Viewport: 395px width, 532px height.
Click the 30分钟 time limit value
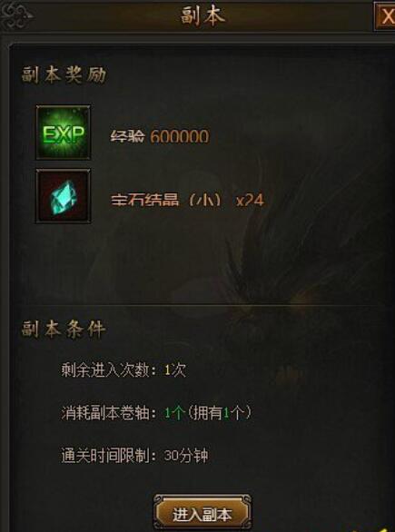tap(185, 456)
